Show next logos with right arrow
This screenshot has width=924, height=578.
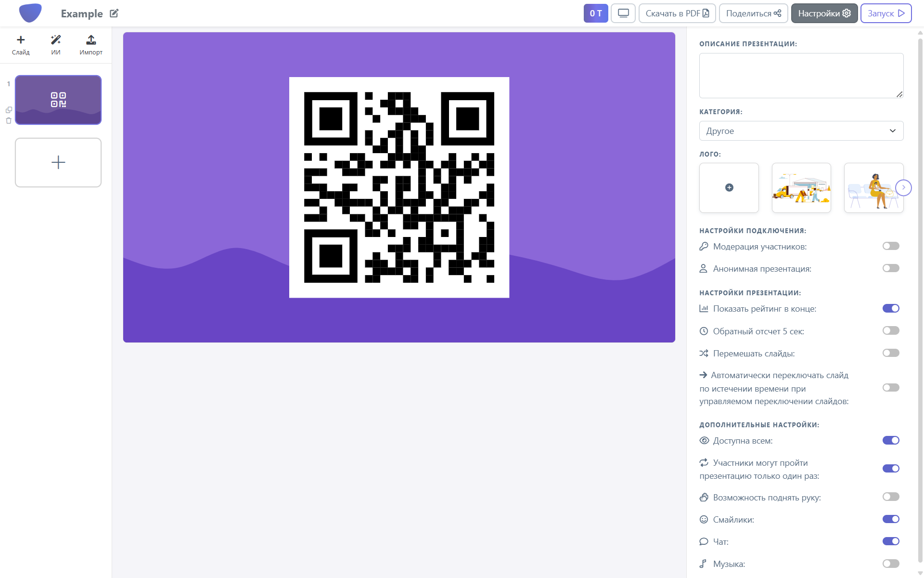pos(903,187)
